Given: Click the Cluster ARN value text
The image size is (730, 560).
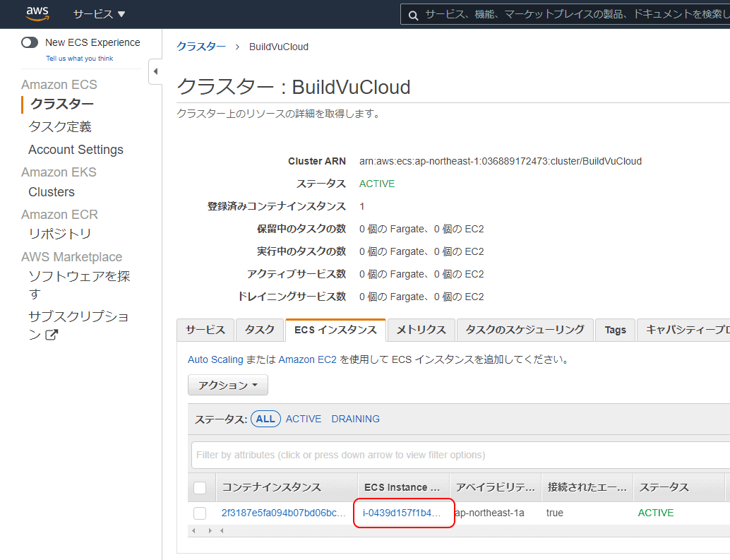Looking at the screenshot, I should pyautogui.click(x=501, y=161).
